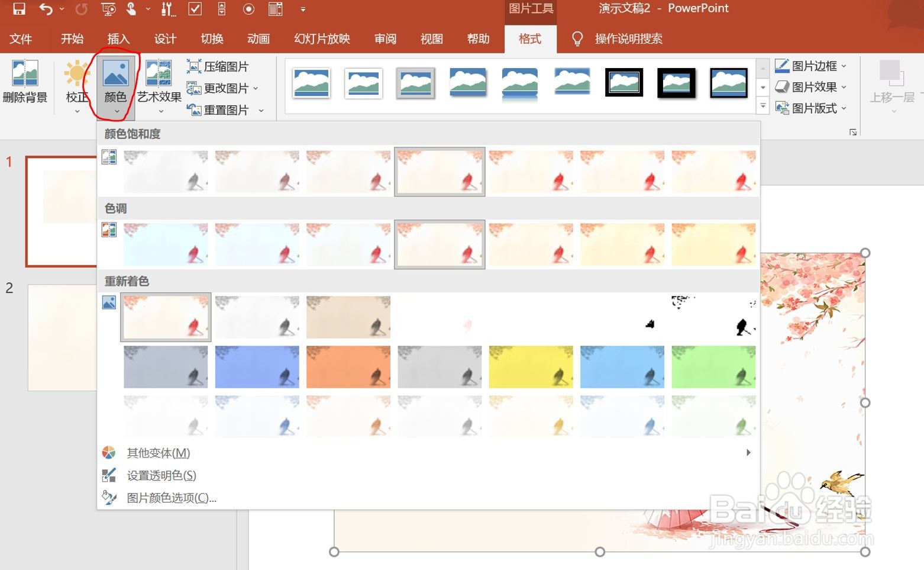Switch to the 插入 Insert tab
Image resolution: width=924 pixels, height=570 pixels.
118,39
